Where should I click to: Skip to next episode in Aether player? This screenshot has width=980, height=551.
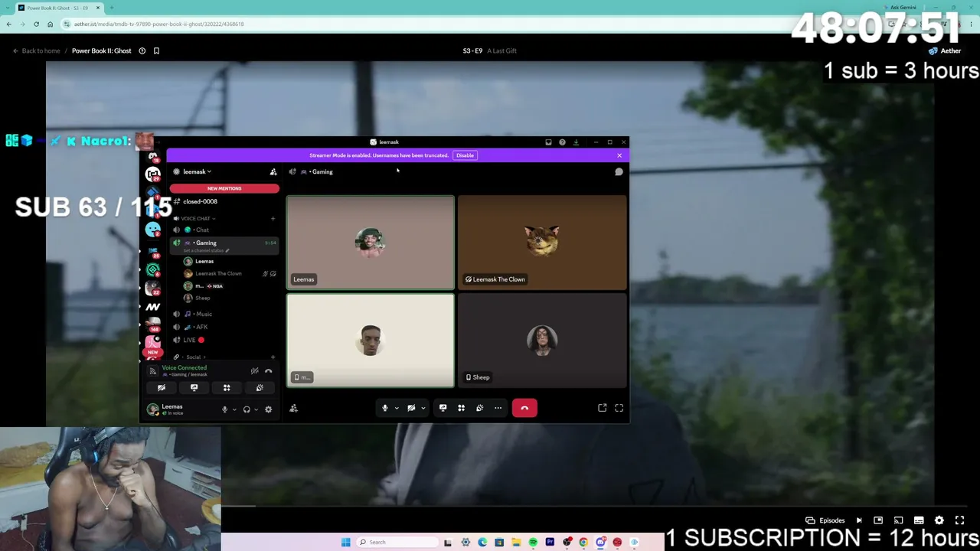(859, 520)
